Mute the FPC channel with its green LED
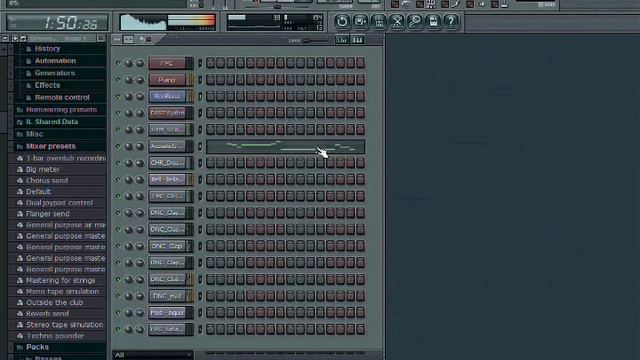This screenshot has height=360, width=640. [118, 63]
